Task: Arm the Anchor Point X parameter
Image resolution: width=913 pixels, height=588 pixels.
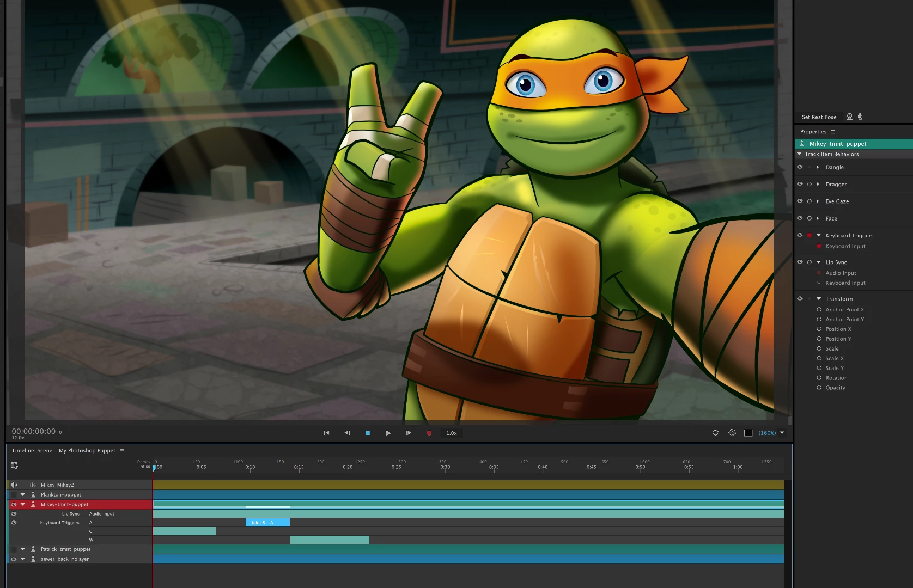Action: pos(819,309)
